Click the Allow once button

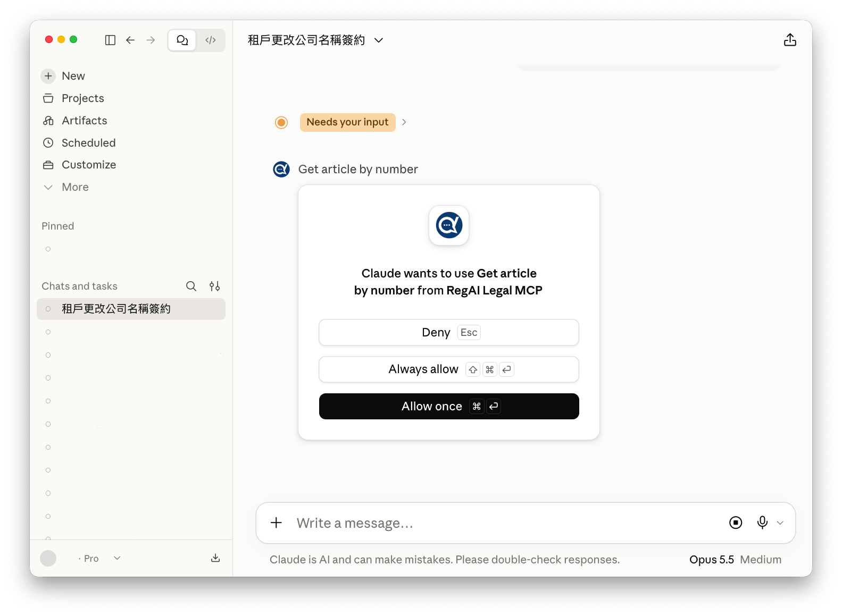(449, 407)
